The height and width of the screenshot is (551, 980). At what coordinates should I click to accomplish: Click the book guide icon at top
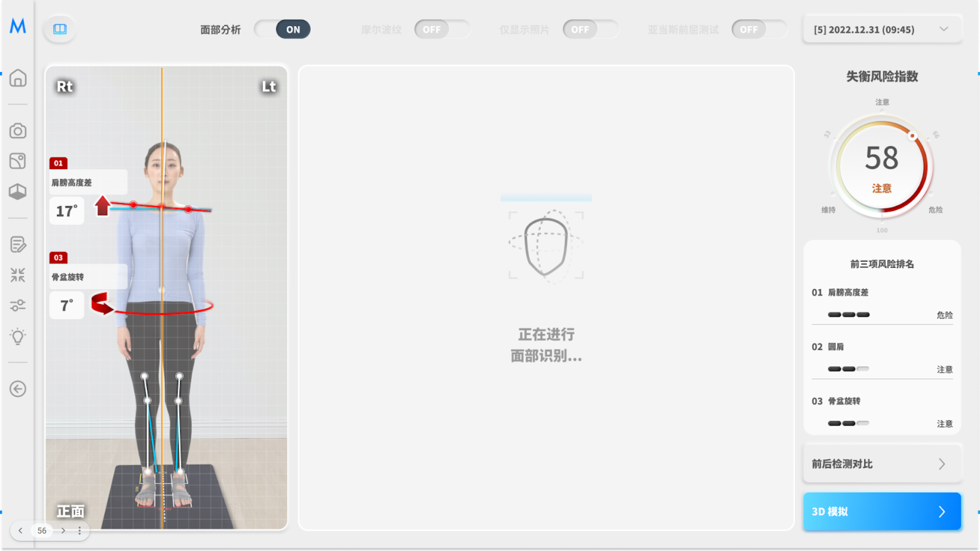pyautogui.click(x=60, y=29)
